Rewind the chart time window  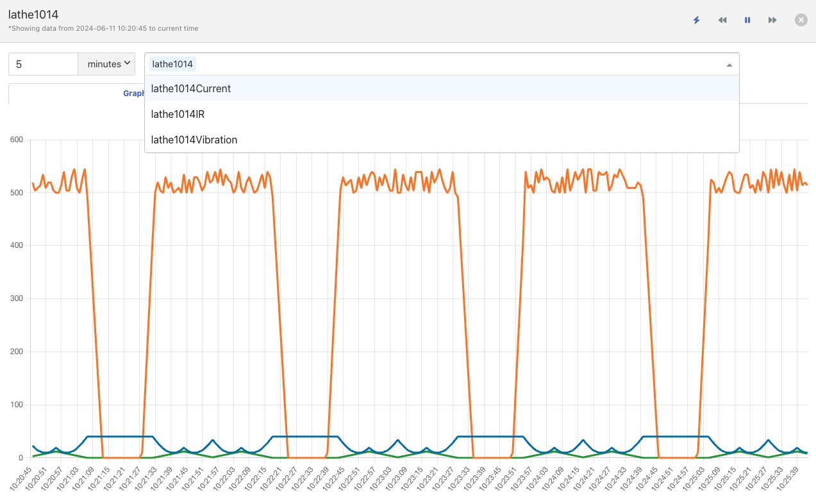coord(722,20)
